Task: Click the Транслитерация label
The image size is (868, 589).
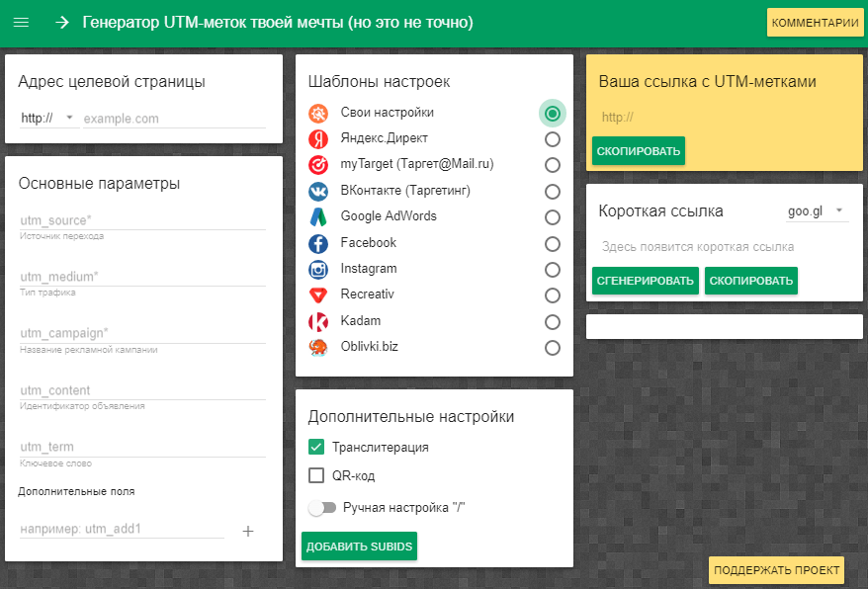Action: coord(381,448)
